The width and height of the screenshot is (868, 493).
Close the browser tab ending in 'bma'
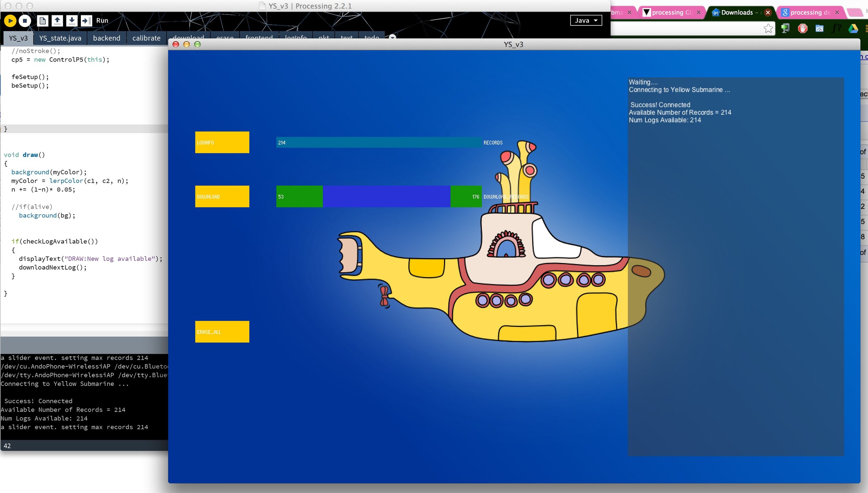pos(629,13)
